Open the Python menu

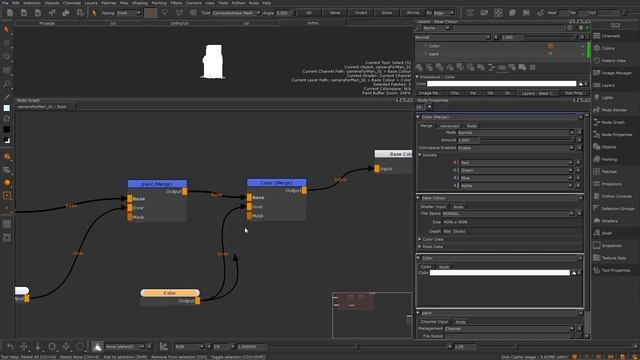click(238, 3)
